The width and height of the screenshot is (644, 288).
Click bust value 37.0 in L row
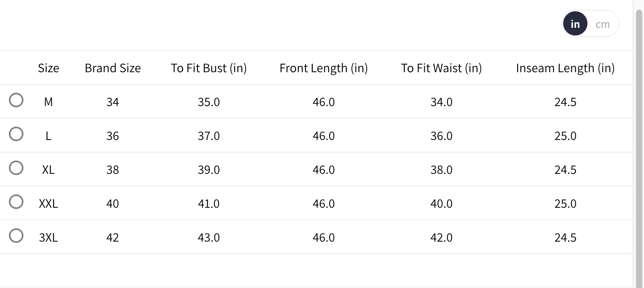[x=208, y=136]
